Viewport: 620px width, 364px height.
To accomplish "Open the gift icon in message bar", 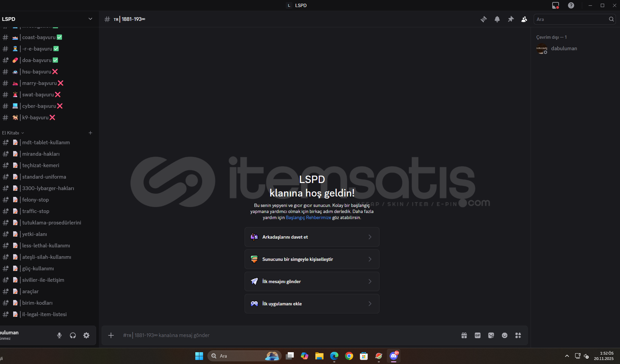I will coord(464,335).
